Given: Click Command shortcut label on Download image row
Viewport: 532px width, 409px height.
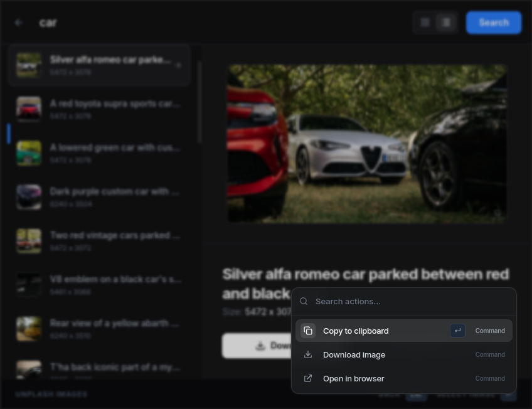Looking at the screenshot, I should pos(490,354).
